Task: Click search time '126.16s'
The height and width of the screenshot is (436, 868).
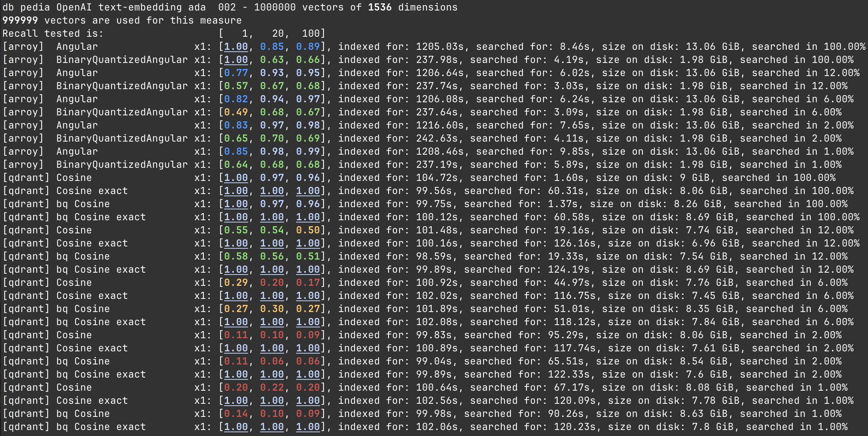Action: tap(575, 243)
